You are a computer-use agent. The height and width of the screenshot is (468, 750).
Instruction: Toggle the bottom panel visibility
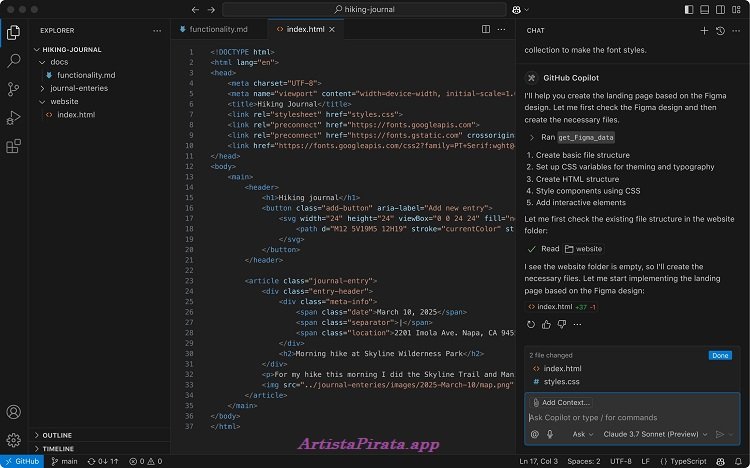tap(705, 9)
